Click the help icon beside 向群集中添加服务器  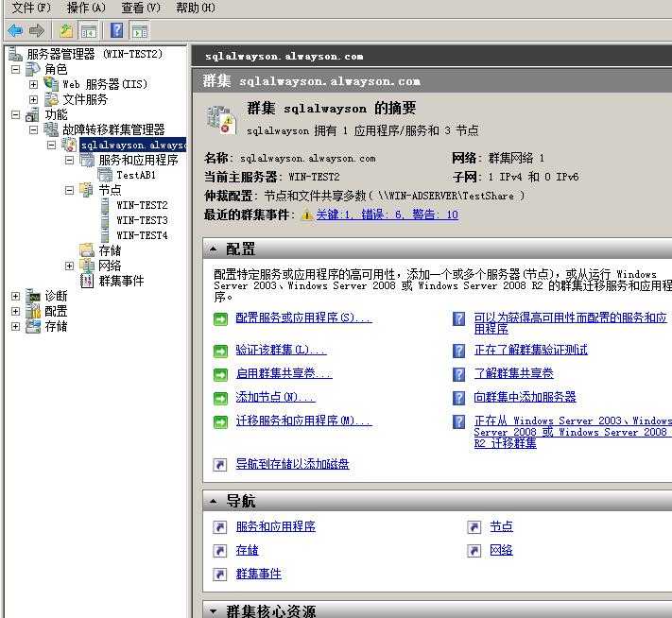pyautogui.click(x=459, y=398)
